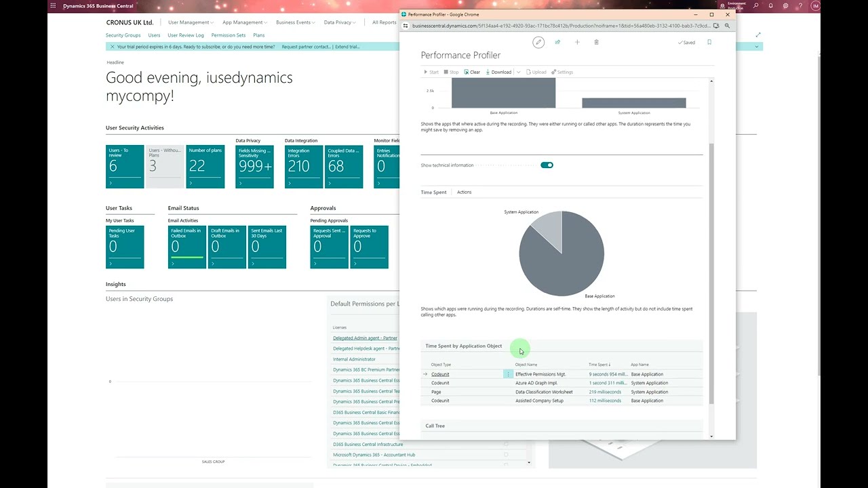Screen dimensions: 868x488
Task: Click the Stop profiler button
Action: 451,72
